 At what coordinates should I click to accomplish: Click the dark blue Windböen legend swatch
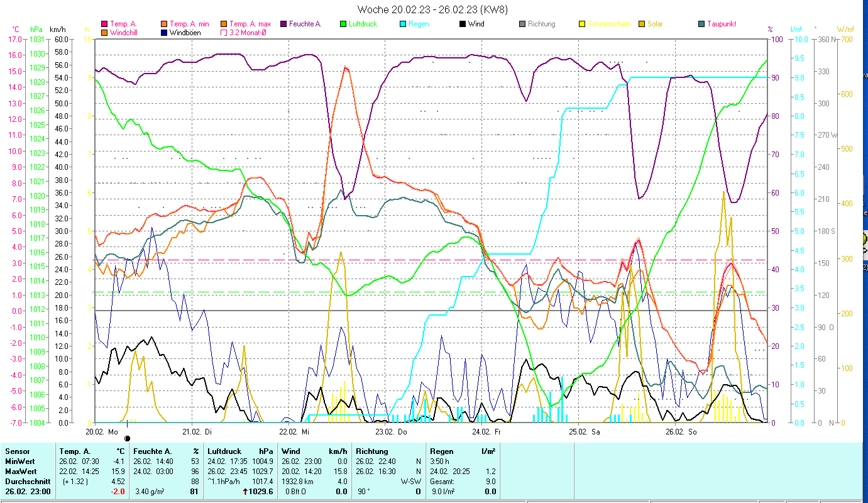click(x=165, y=32)
